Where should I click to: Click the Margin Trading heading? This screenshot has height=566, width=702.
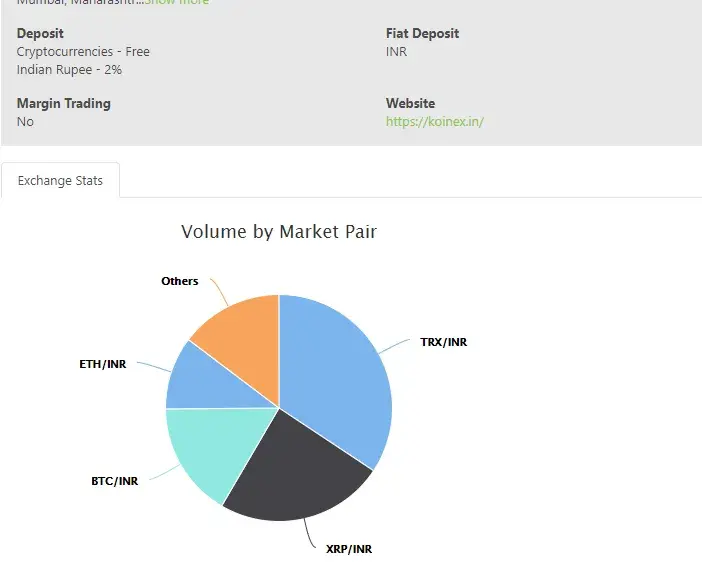point(64,103)
